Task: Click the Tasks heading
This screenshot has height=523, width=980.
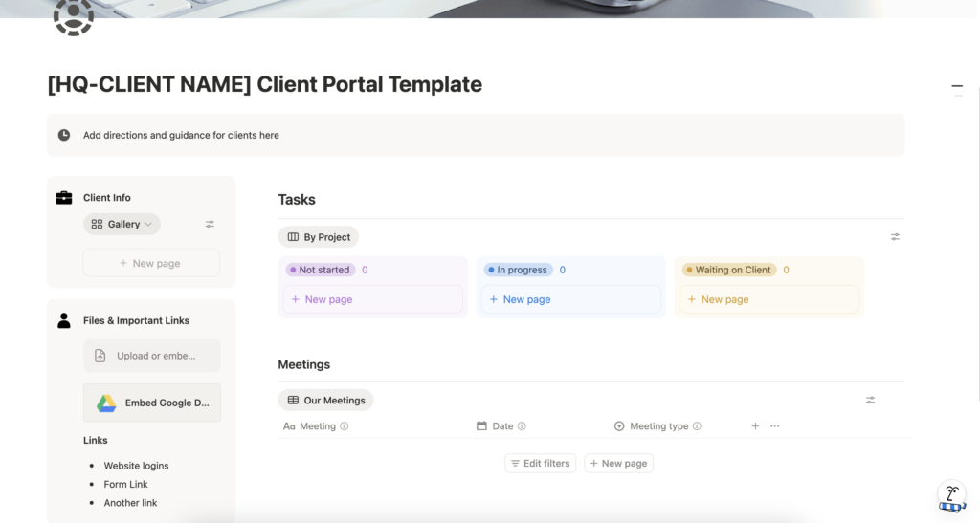Action: tap(297, 200)
